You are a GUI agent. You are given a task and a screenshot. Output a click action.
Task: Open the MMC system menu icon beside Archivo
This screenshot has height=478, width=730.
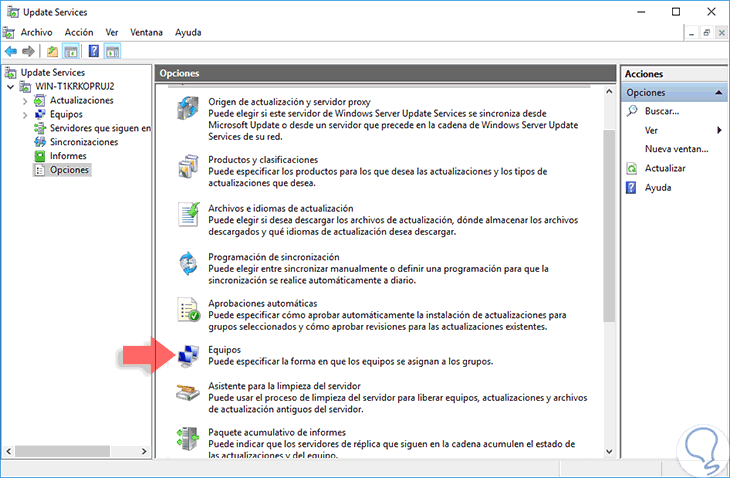tap(8, 33)
